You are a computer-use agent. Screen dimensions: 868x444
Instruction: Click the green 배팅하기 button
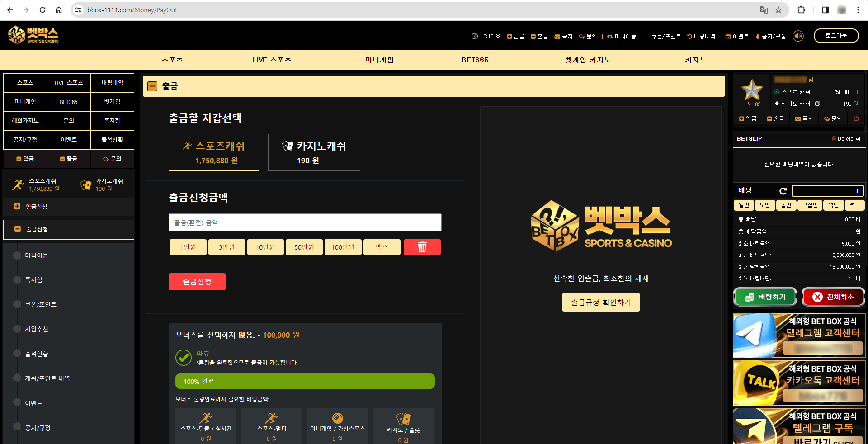click(765, 297)
